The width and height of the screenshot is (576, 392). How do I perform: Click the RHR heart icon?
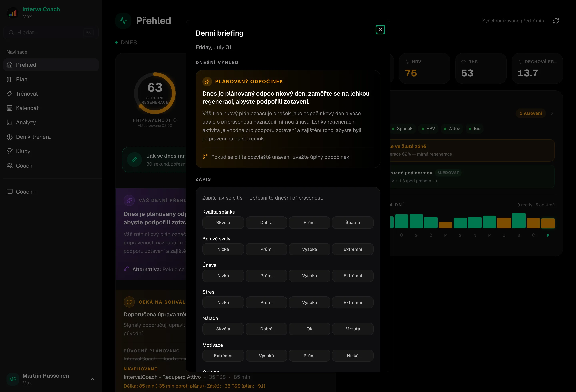(x=463, y=62)
